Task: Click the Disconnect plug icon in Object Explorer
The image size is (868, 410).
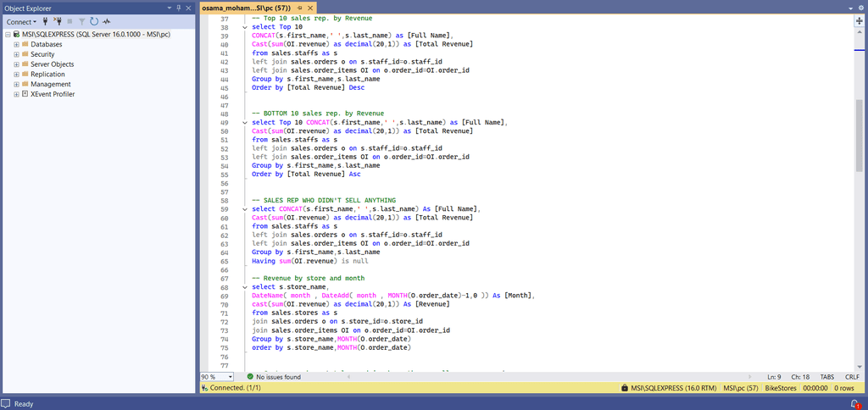Action: 58,21
